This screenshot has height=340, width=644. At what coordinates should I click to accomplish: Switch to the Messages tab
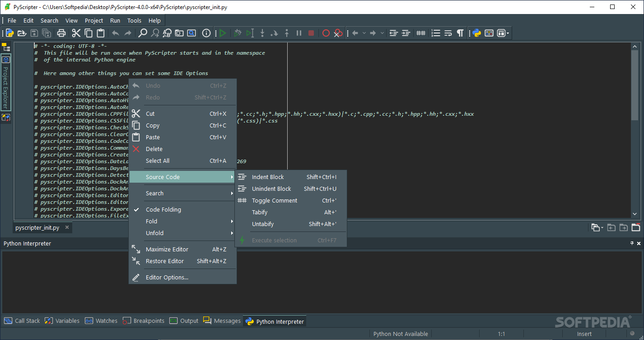pos(222,321)
